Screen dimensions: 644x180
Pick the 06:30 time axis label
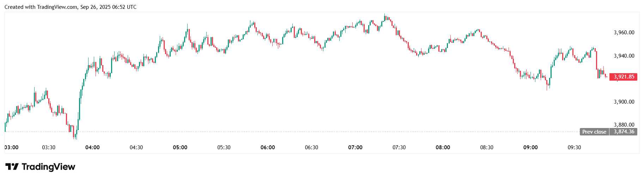(311, 147)
